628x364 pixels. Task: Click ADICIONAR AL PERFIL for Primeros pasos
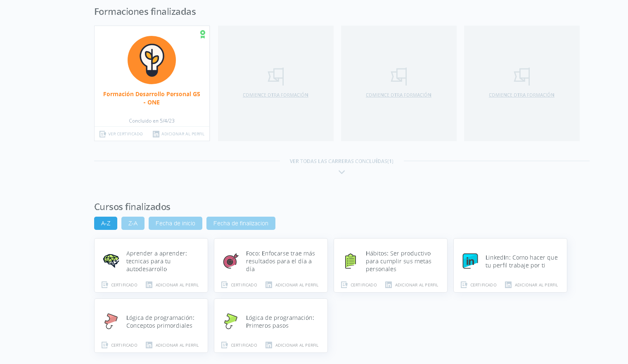[x=297, y=345]
